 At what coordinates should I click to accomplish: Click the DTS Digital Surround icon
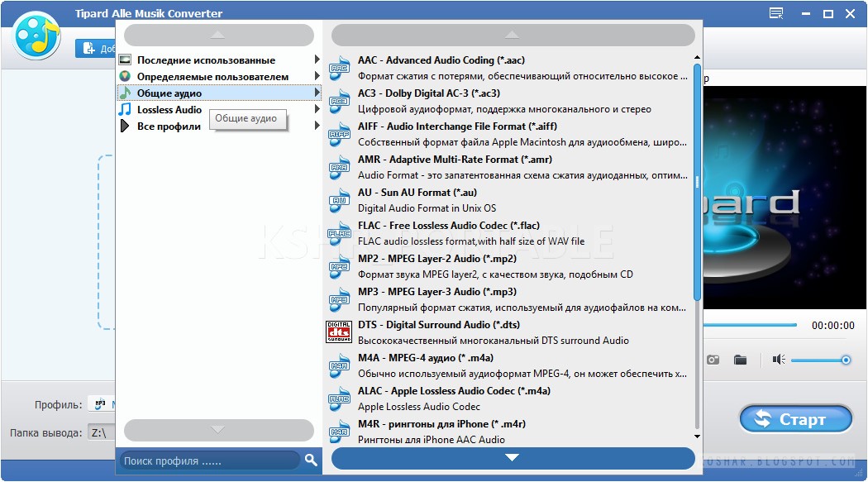click(x=339, y=332)
